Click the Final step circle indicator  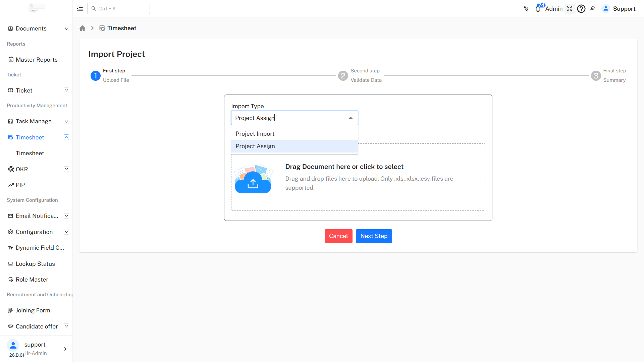[x=596, y=76]
